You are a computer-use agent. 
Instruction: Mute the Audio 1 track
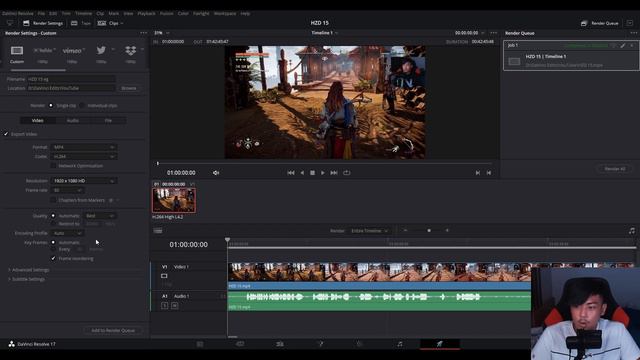174,305
